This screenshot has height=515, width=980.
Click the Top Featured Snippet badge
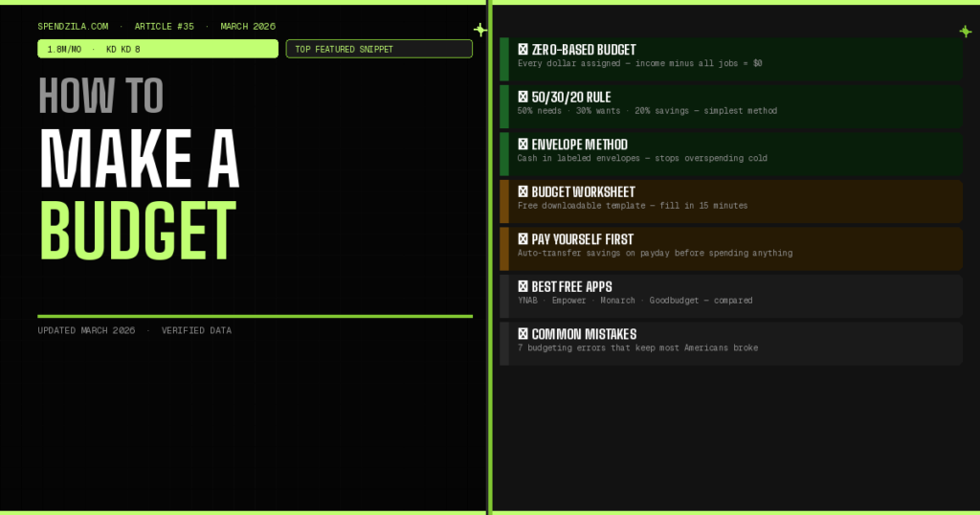coord(379,49)
